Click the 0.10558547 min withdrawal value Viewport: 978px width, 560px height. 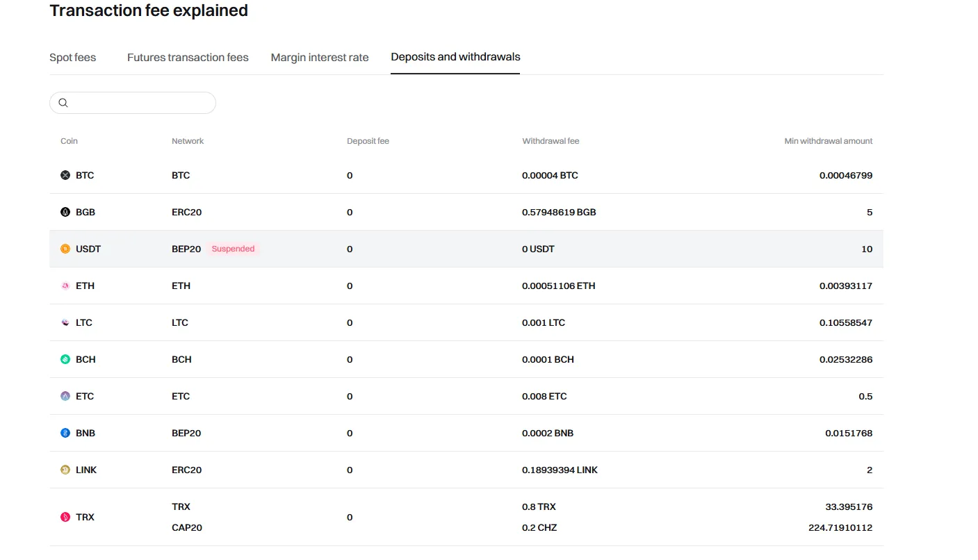click(846, 322)
